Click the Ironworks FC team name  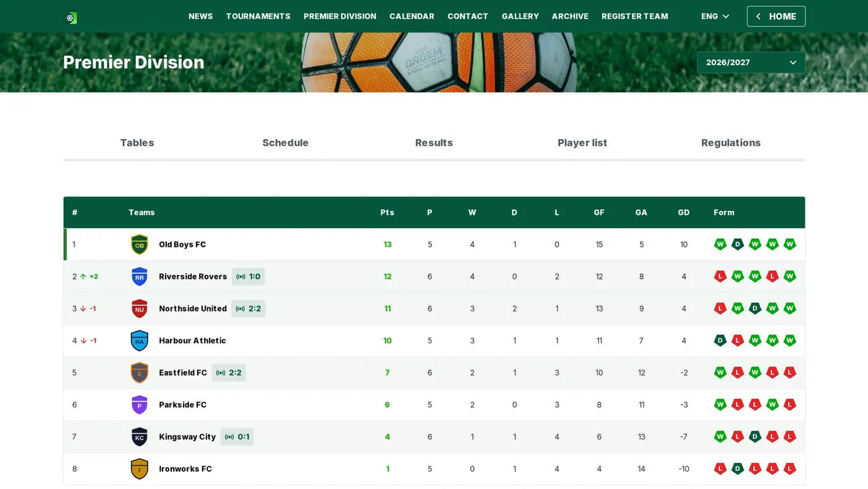[x=185, y=469]
